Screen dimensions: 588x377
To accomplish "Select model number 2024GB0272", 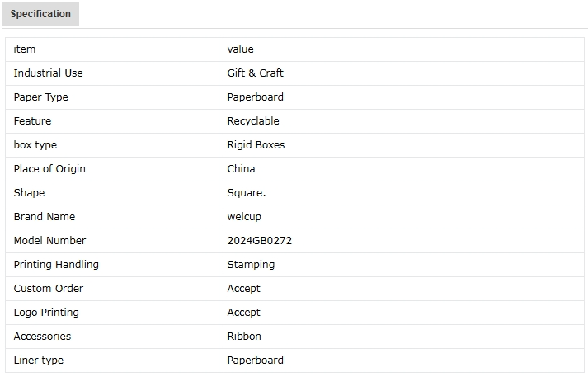I will pos(260,241).
